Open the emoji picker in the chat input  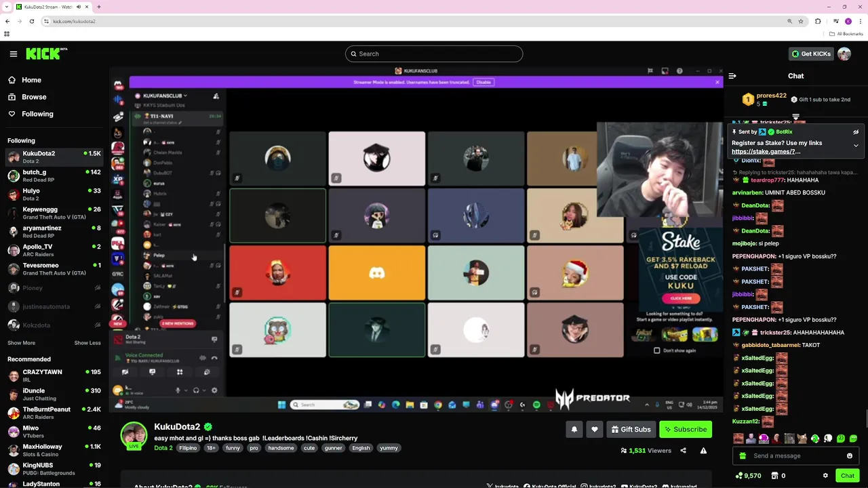(850, 456)
